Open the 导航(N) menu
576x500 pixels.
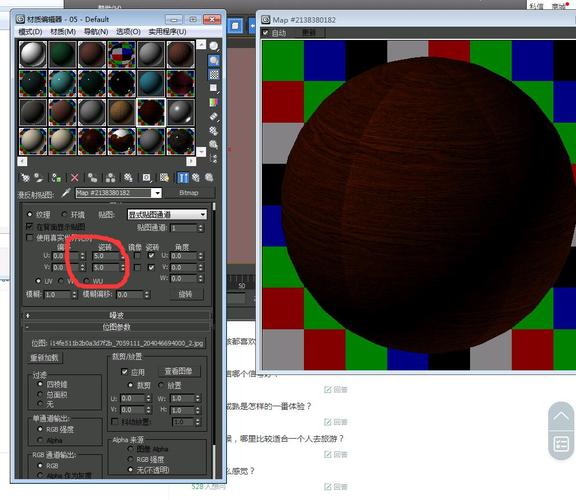pyautogui.click(x=96, y=32)
